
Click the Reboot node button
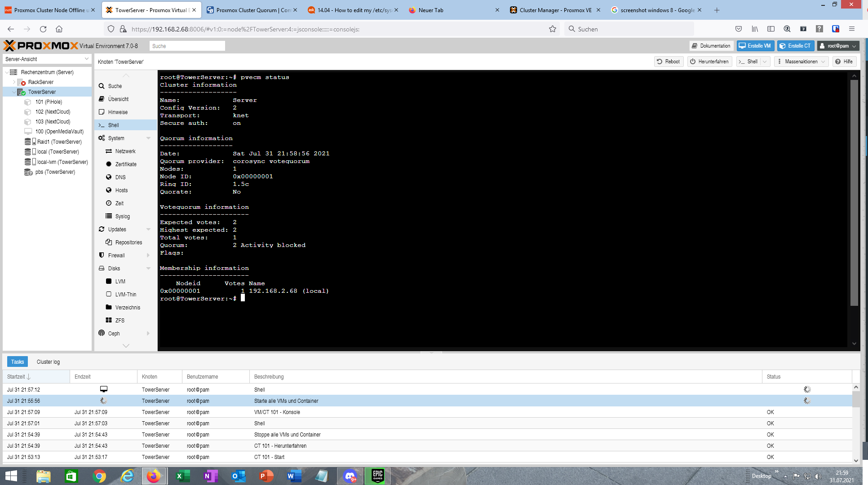tap(668, 62)
